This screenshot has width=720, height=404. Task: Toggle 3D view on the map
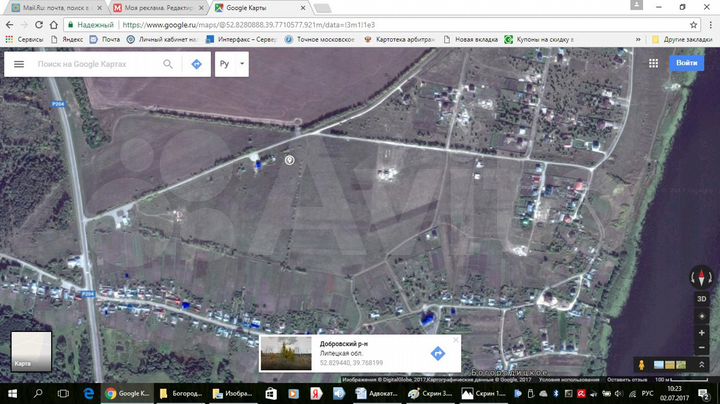[700, 298]
